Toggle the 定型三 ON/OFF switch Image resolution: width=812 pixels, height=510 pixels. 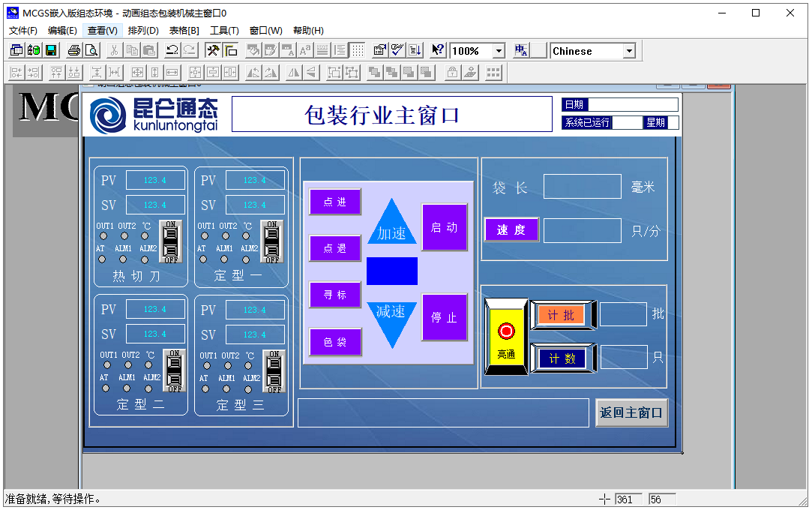[x=274, y=371]
